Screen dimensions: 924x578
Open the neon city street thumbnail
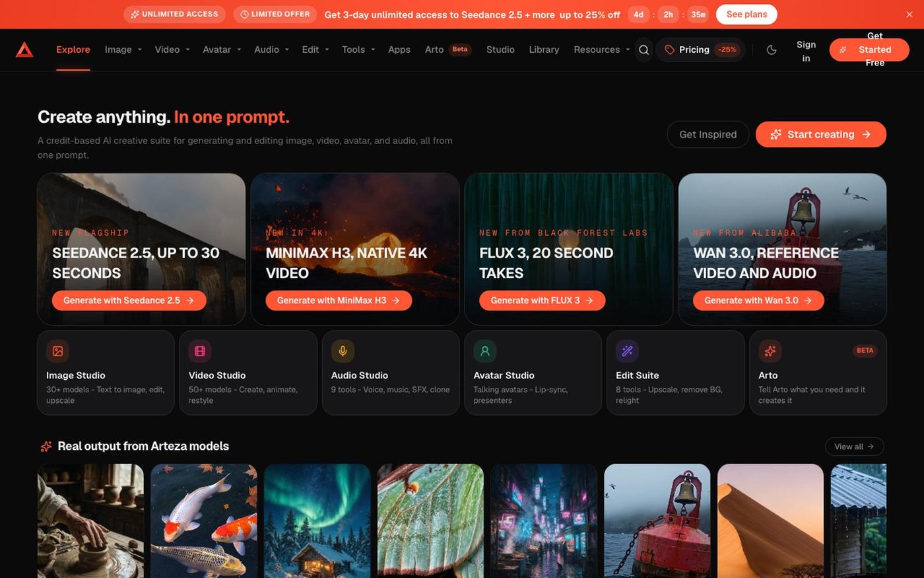[x=544, y=521]
